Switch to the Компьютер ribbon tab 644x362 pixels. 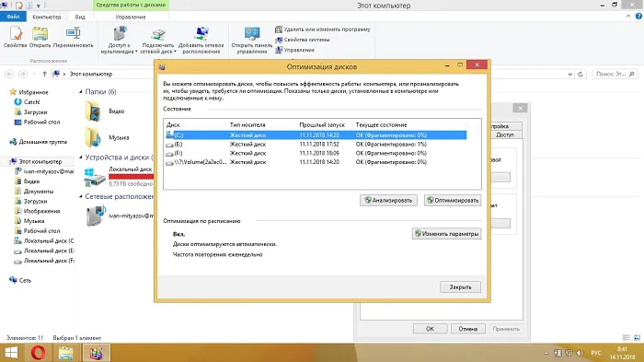pos(46,17)
